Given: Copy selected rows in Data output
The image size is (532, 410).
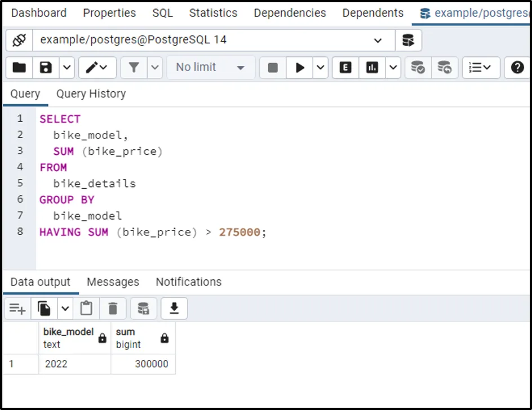Looking at the screenshot, I should point(44,308).
